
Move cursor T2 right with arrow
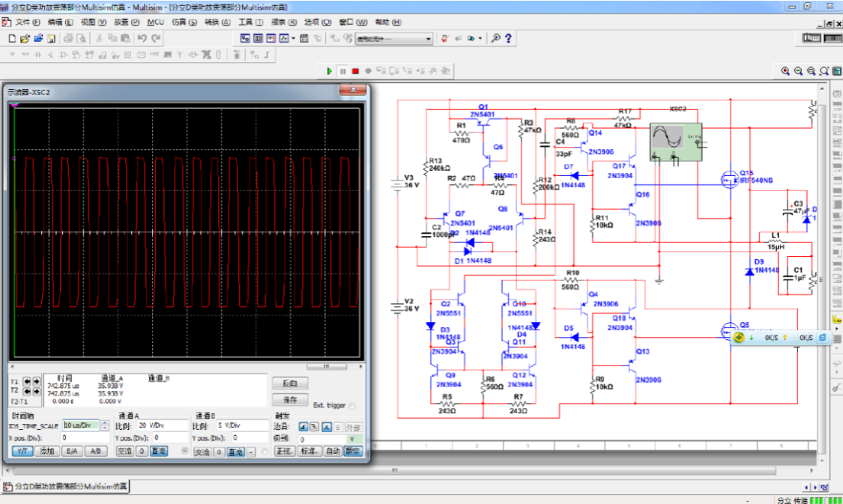[36, 391]
